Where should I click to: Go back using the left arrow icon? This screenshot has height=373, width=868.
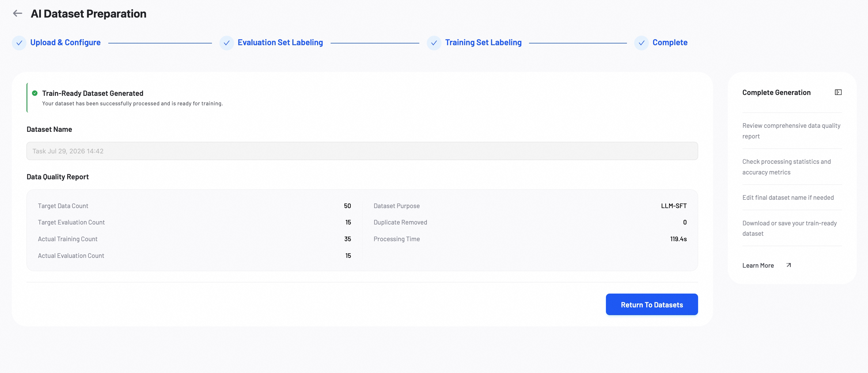[18, 14]
